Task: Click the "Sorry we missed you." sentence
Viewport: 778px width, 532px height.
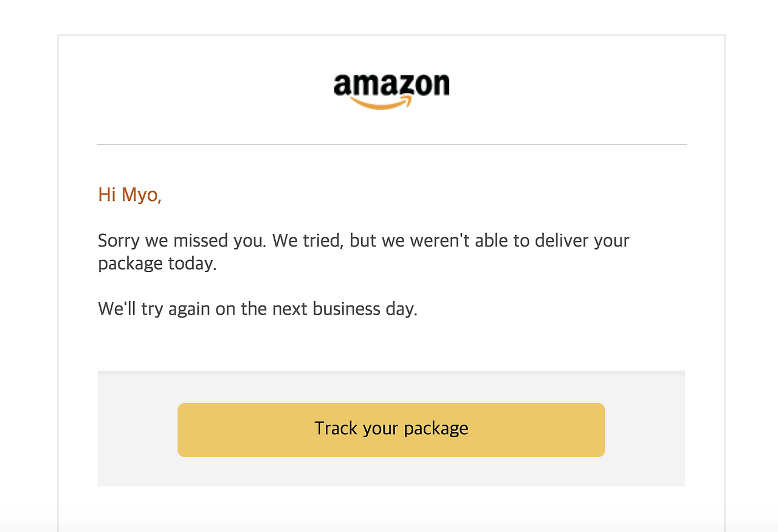Action: click(182, 240)
